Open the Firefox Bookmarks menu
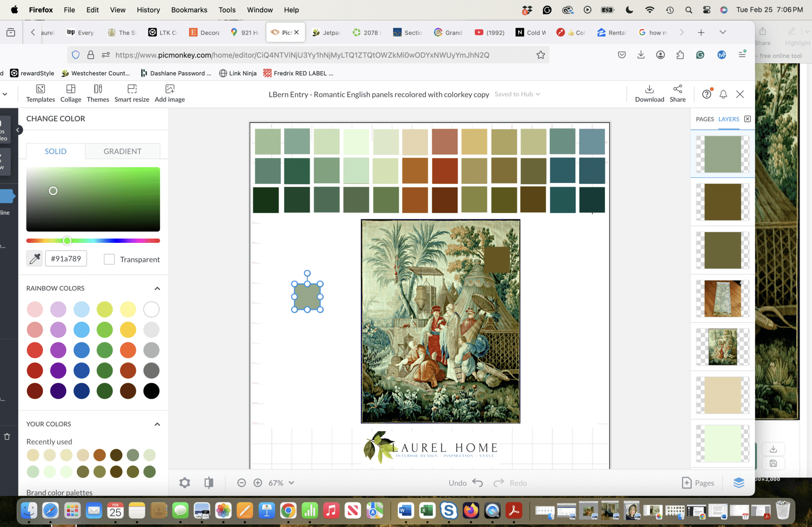 coord(189,10)
